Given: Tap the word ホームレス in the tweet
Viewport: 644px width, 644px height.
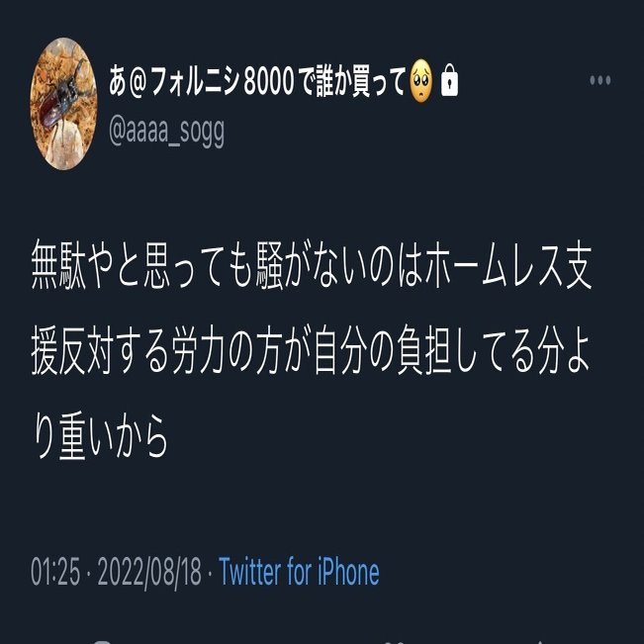Looking at the screenshot, I should pyautogui.click(x=495, y=266).
